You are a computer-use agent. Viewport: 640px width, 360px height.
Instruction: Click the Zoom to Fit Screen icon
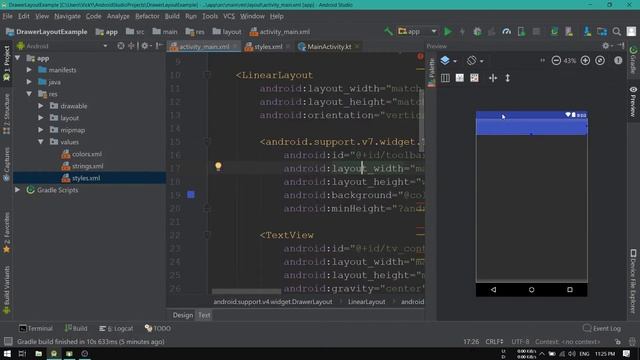point(600,60)
